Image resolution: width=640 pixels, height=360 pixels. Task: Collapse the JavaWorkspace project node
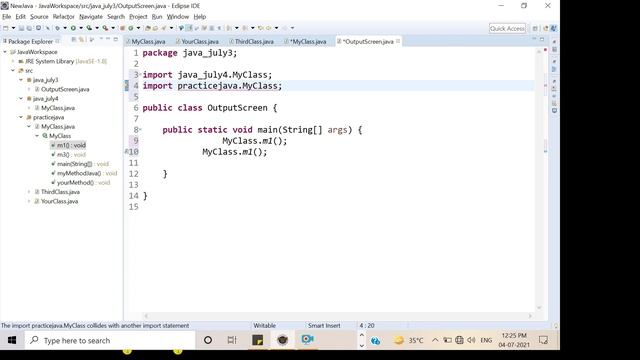(5, 52)
